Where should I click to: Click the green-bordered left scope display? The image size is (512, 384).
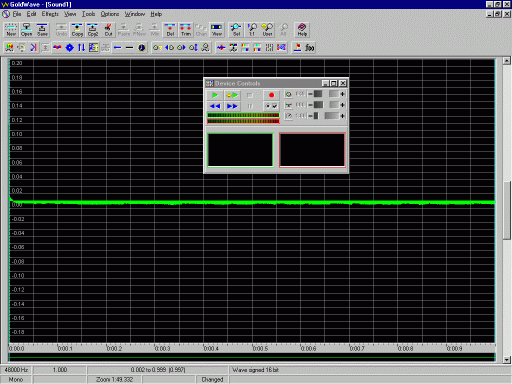tap(240, 150)
